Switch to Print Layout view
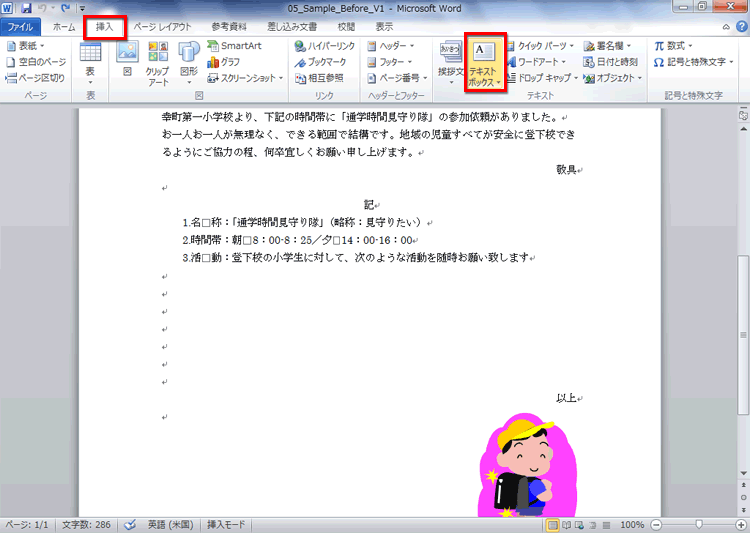Viewport: 750px width, 533px height. pyautogui.click(x=553, y=525)
